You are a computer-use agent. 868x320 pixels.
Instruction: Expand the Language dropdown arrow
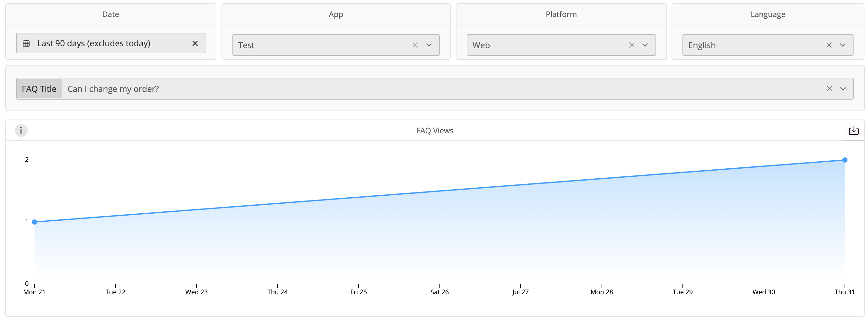[x=842, y=45]
